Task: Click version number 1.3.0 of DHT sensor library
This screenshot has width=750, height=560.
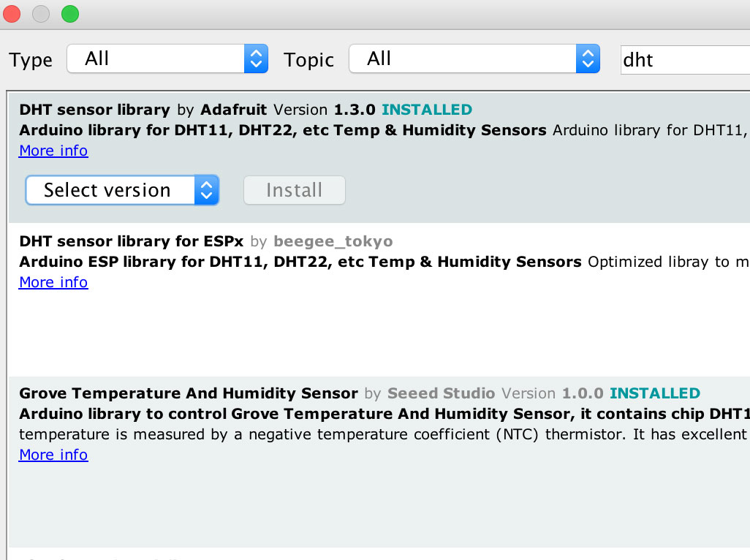Action: (x=355, y=110)
